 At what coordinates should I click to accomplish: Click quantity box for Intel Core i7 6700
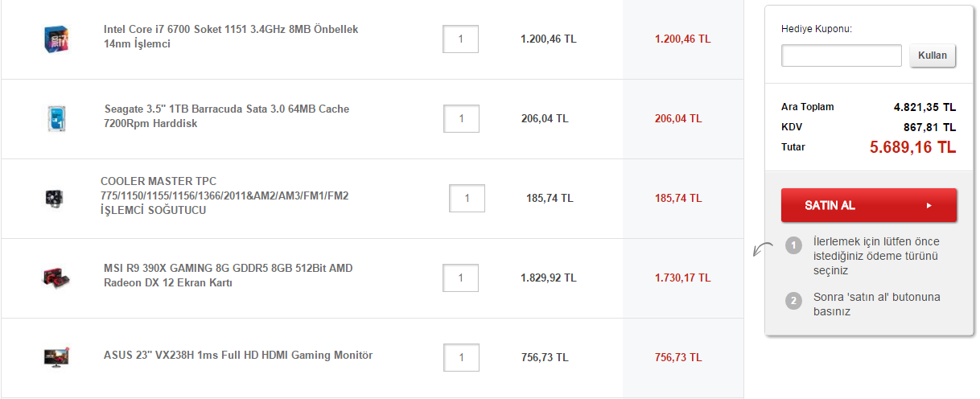coord(461,39)
